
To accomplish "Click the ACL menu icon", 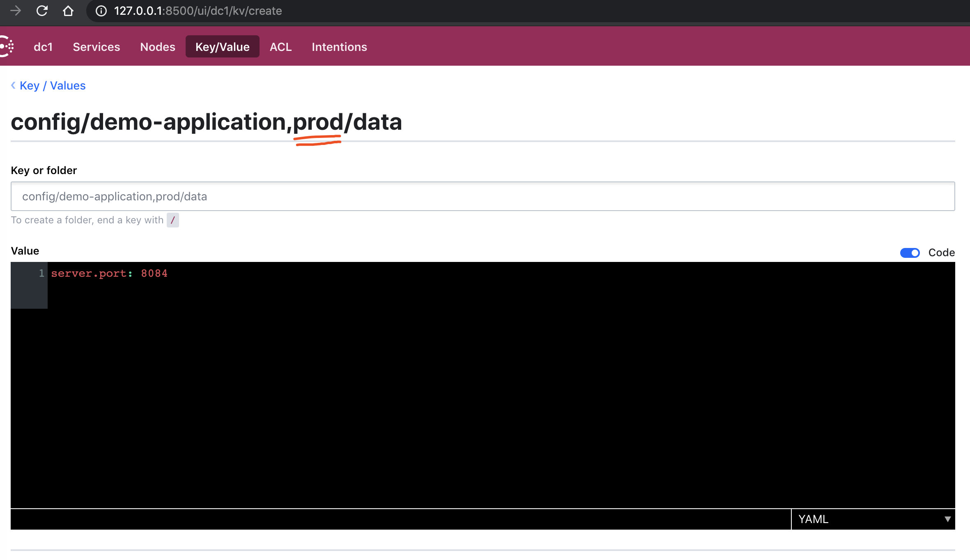I will 280,46.
